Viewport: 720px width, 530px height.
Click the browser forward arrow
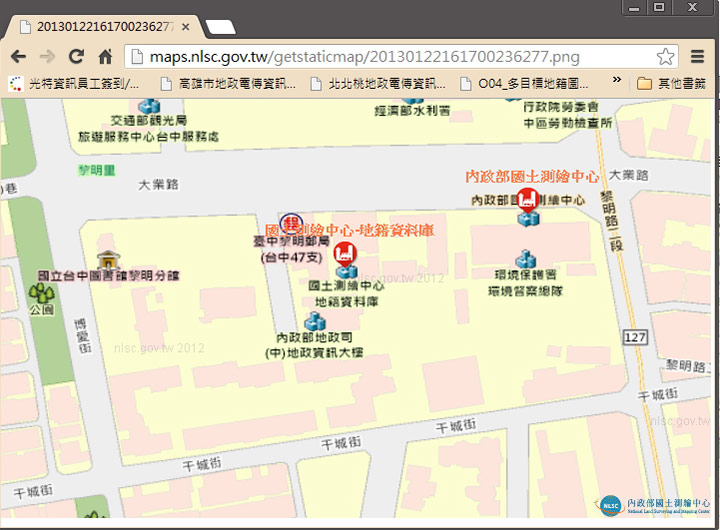point(47,57)
